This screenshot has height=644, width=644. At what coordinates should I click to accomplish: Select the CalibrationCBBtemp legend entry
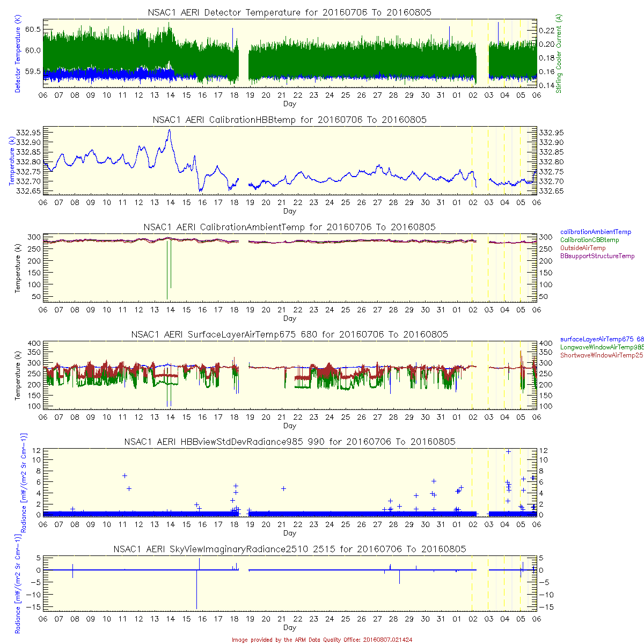589,240
